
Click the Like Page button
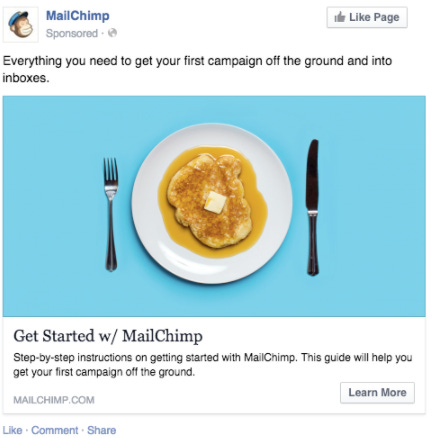pyautogui.click(x=367, y=17)
